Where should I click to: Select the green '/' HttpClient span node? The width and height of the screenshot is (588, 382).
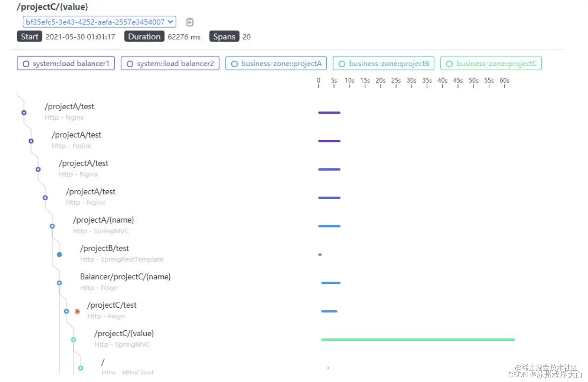81,368
